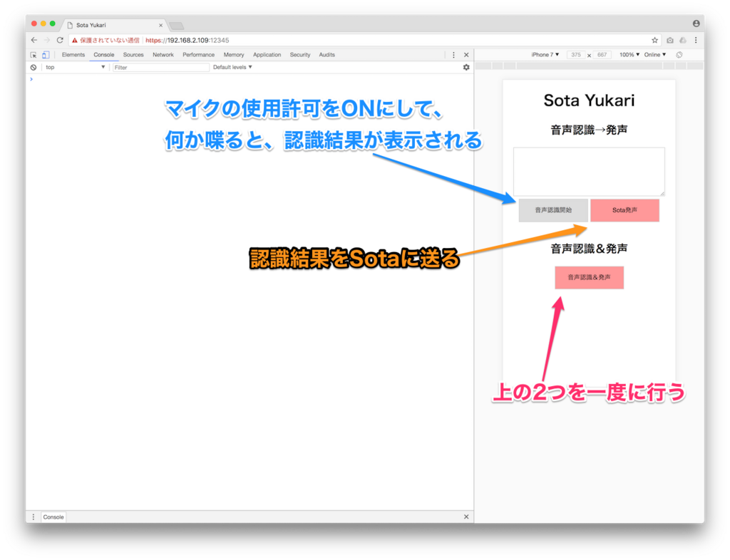Switch to the Security tab
The width and height of the screenshot is (730, 560).
300,55
